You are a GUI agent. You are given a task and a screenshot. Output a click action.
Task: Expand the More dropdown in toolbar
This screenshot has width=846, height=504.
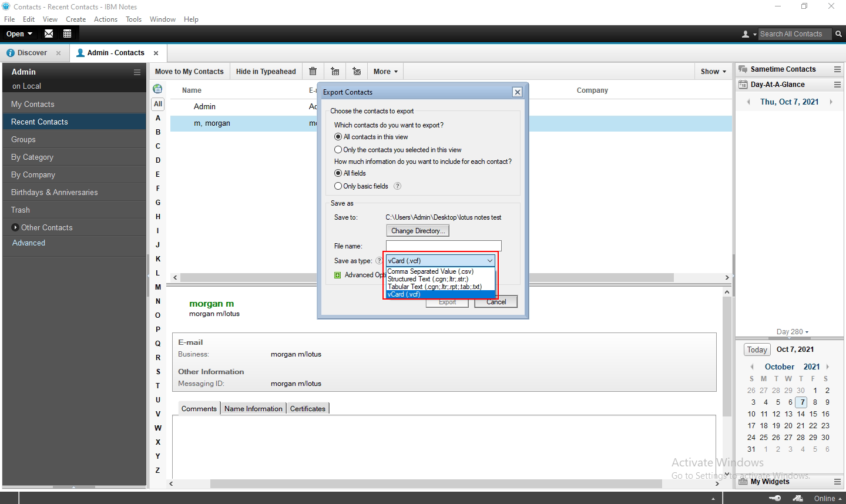(385, 72)
